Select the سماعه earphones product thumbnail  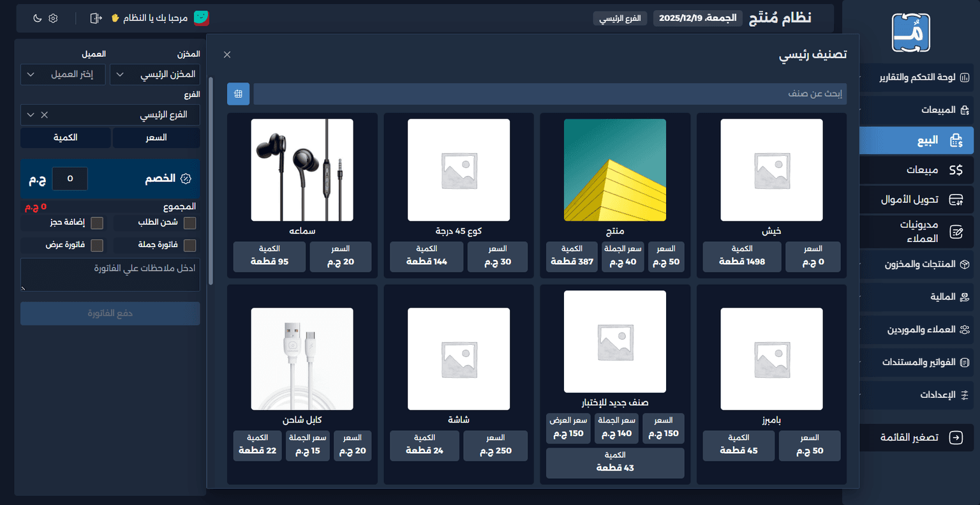coord(302,170)
